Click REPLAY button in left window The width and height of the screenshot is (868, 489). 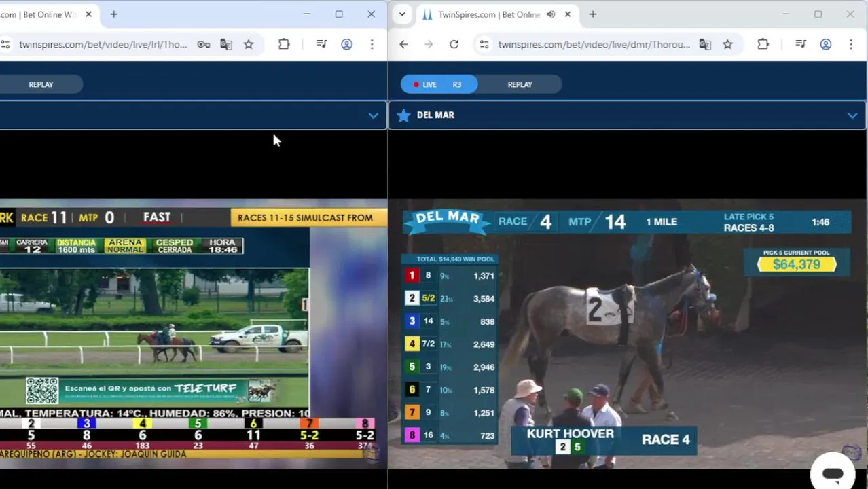click(x=41, y=84)
